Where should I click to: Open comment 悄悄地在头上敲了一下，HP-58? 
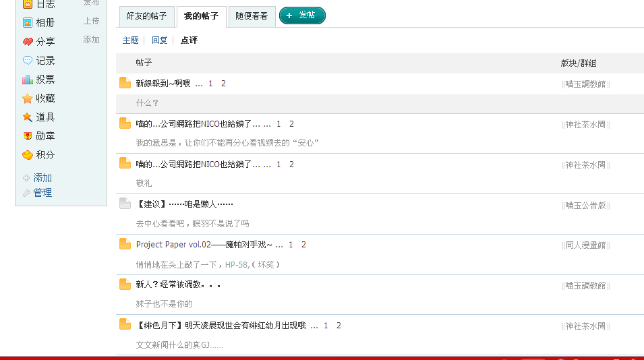(x=208, y=265)
